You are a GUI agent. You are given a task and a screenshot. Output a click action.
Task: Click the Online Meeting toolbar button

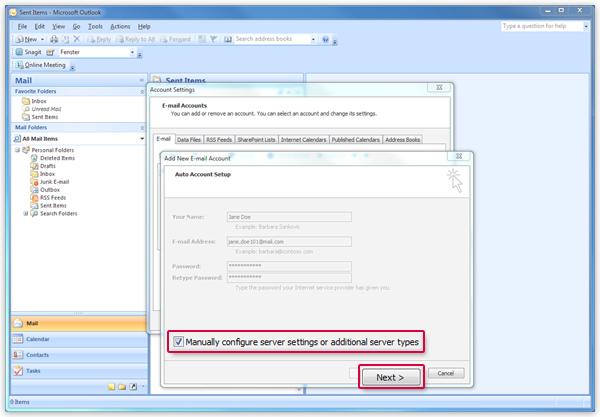point(41,65)
